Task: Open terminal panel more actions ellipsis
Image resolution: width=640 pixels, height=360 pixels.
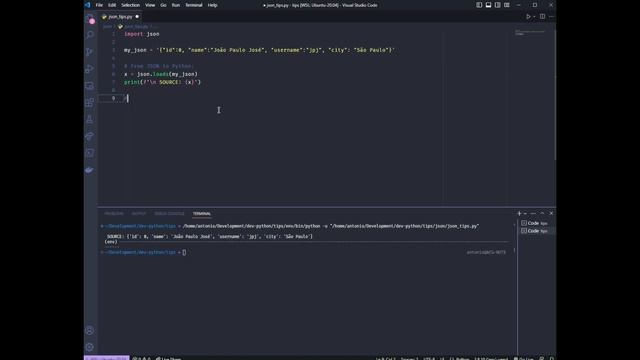Action: click(x=533, y=213)
